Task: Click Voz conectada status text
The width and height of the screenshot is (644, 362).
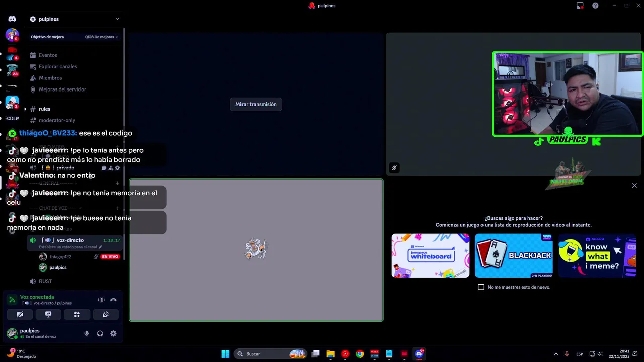Action: (37, 297)
